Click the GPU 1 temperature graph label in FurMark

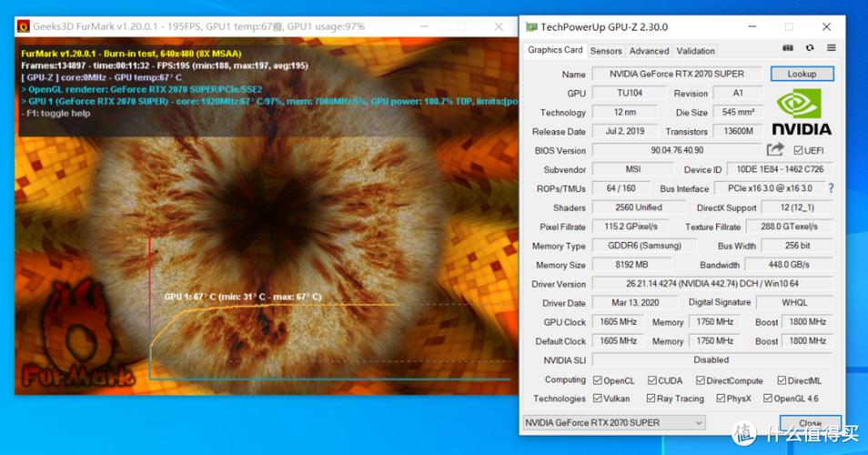click(242, 297)
